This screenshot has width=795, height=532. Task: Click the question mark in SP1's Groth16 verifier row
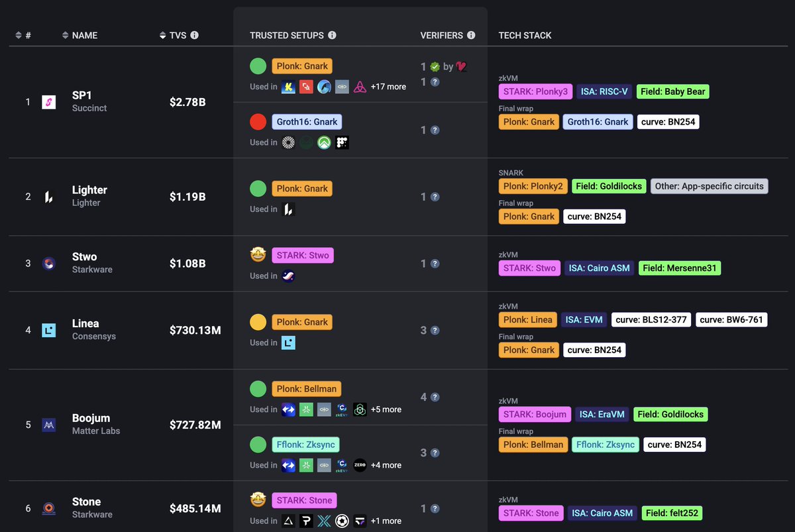click(x=435, y=131)
